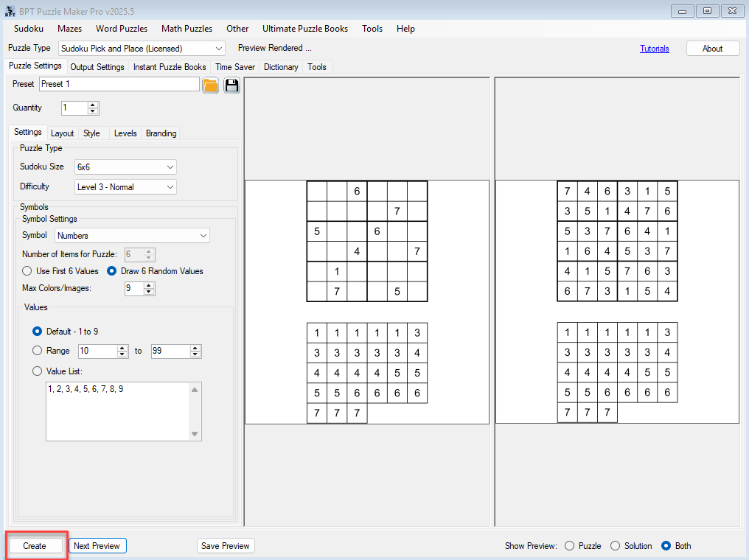Open the Difficulty level dropdown

126,187
